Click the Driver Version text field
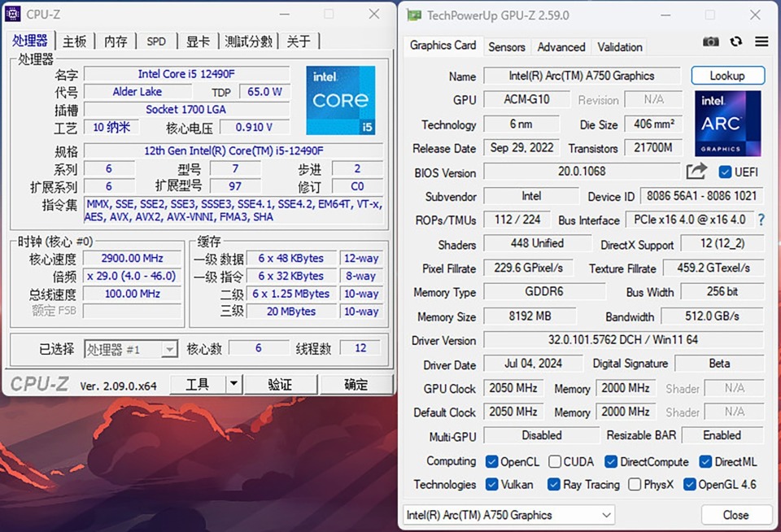The width and height of the screenshot is (781, 532). [x=623, y=340]
